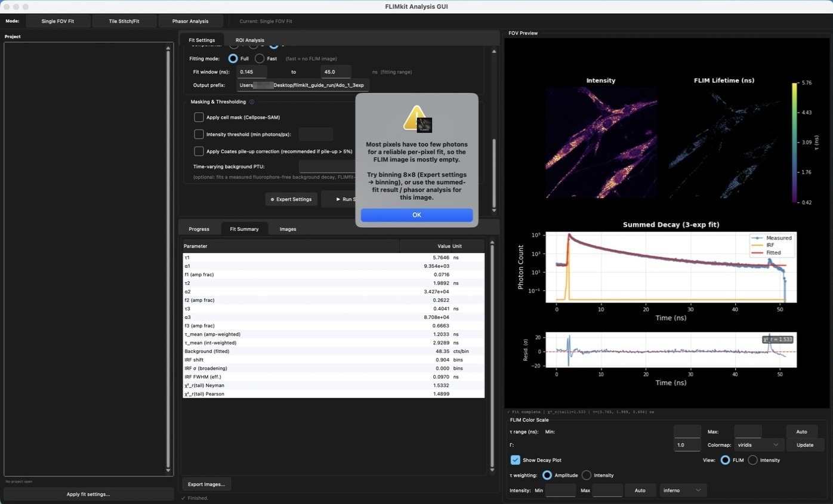Open the inferno intensity colormap dropdown
833x504 pixels.
pos(683,490)
